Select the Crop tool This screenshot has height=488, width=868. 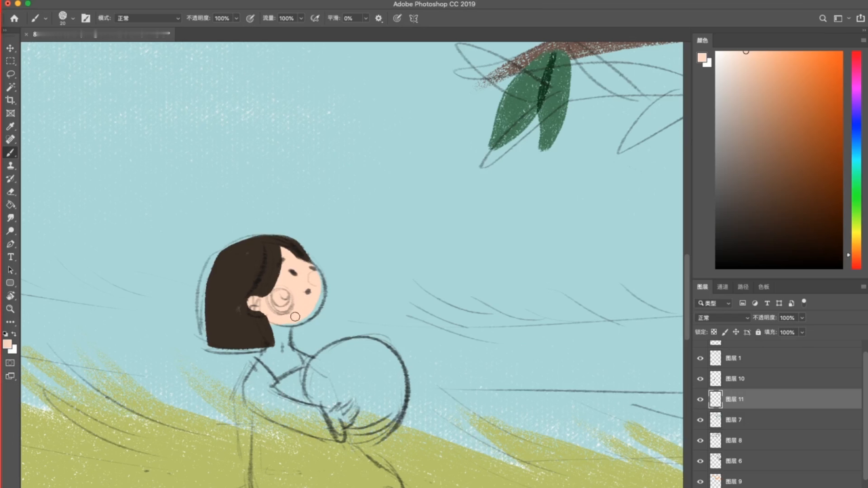(x=10, y=100)
